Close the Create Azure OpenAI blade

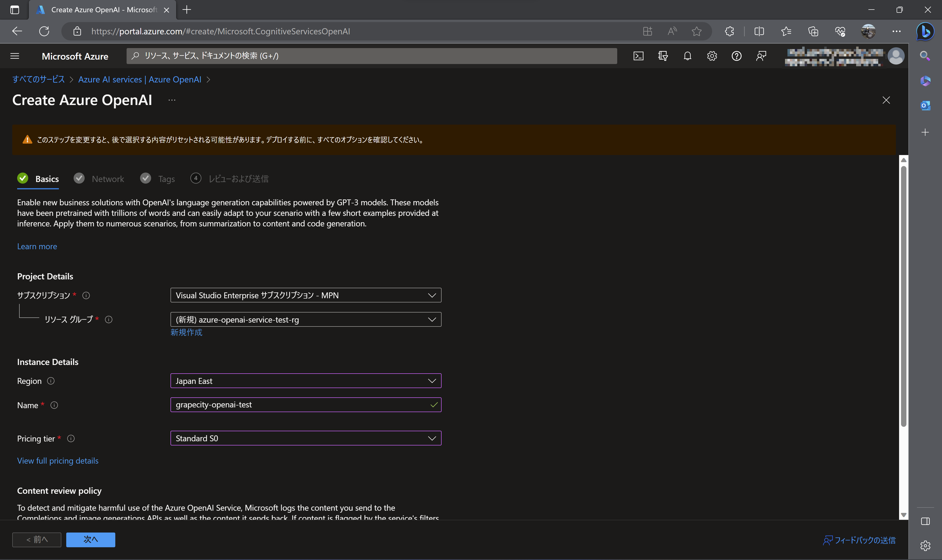coord(886,100)
